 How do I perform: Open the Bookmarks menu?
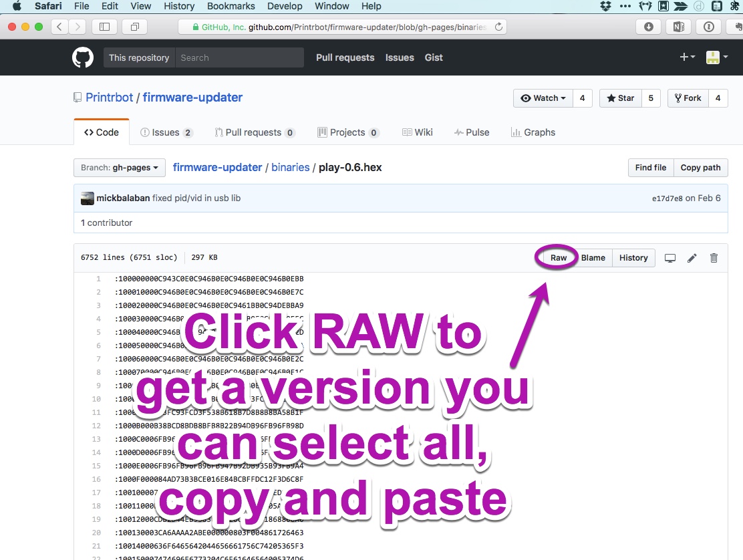pyautogui.click(x=231, y=6)
